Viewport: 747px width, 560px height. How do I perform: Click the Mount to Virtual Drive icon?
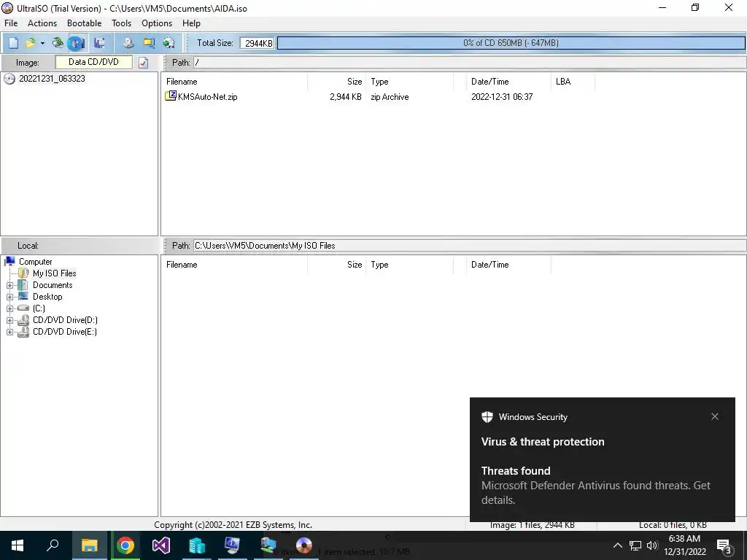coord(169,43)
